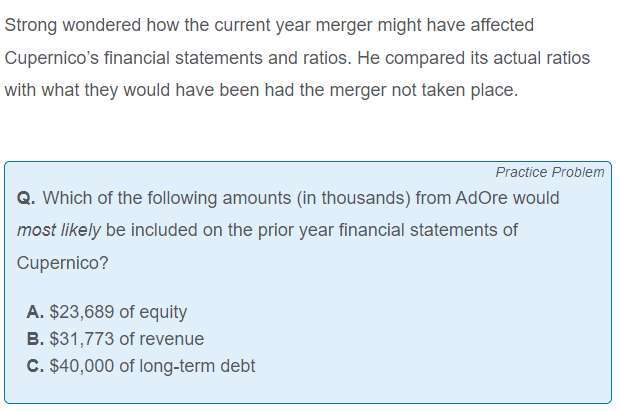620x411 pixels.
Task: Select answer B, $31,773 of revenue
Action: point(115,339)
